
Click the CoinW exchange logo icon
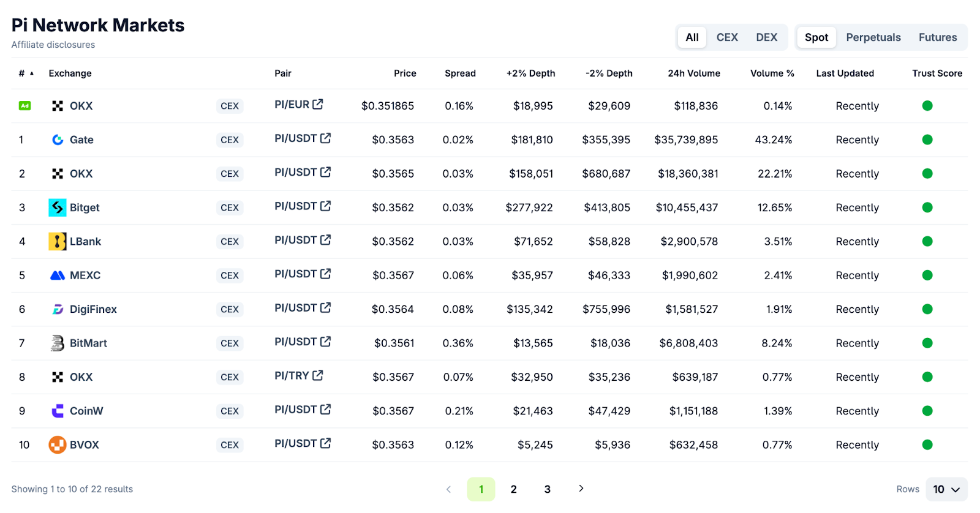click(x=58, y=411)
